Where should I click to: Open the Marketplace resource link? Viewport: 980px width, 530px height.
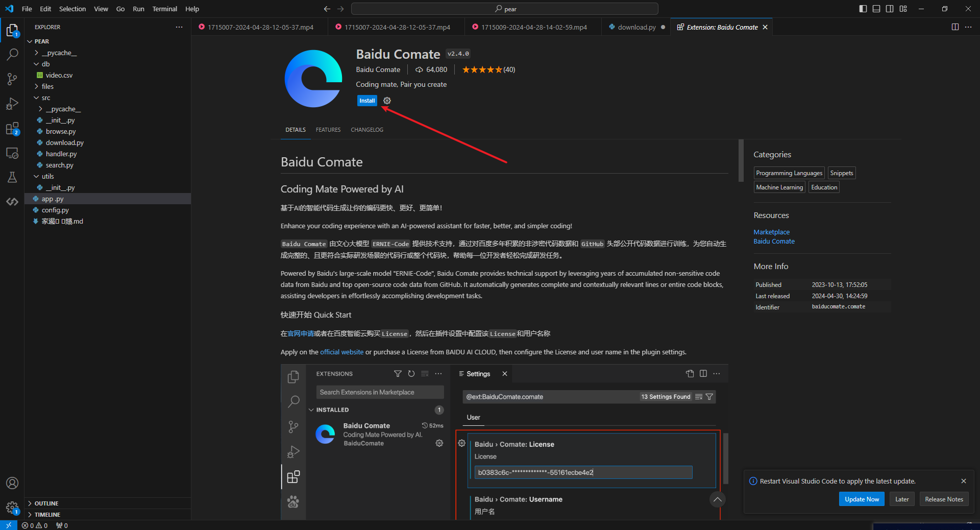pyautogui.click(x=771, y=232)
